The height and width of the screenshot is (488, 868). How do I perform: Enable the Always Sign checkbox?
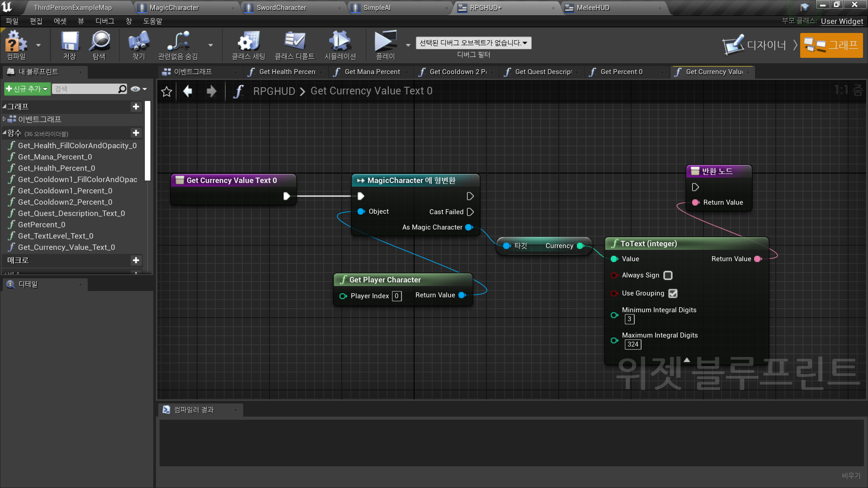(x=668, y=275)
